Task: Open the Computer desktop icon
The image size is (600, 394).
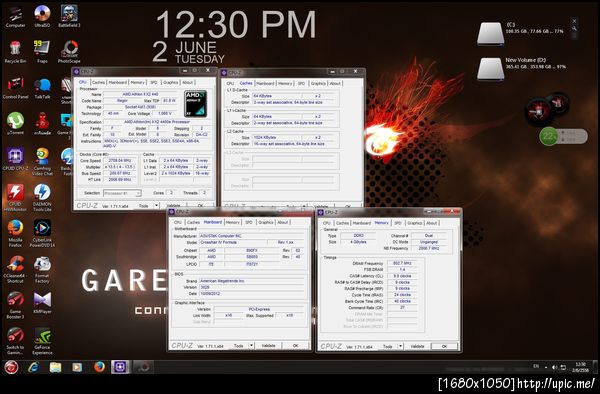Action: 15,16
